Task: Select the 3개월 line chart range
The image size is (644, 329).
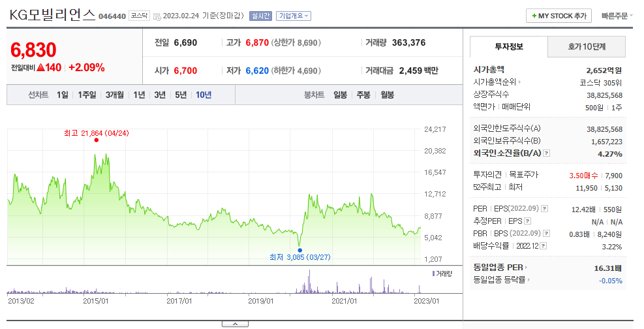Action: point(115,95)
